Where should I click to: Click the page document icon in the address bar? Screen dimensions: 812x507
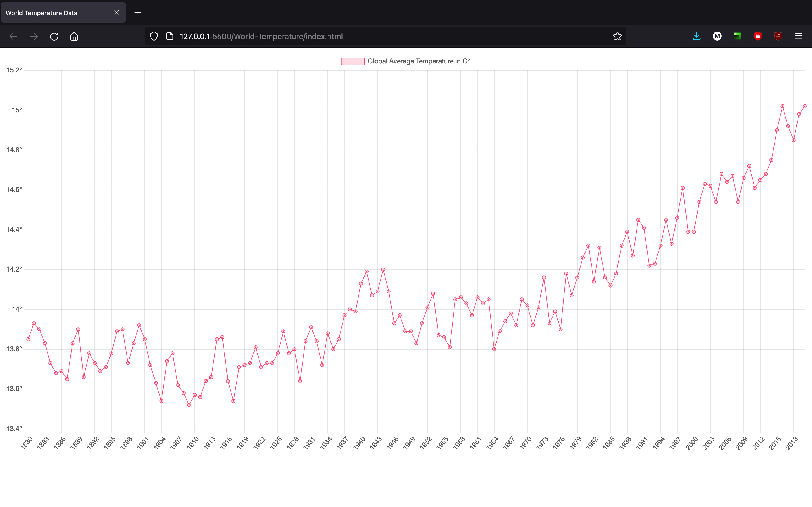(x=170, y=36)
